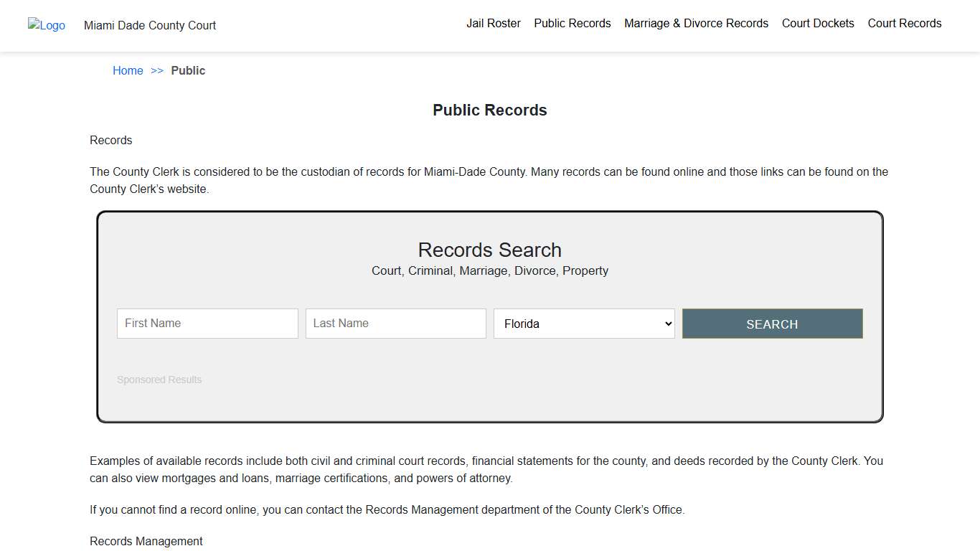This screenshot has height=551, width=980.
Task: Choose a state in the records search combo box
Action: pyautogui.click(x=583, y=324)
